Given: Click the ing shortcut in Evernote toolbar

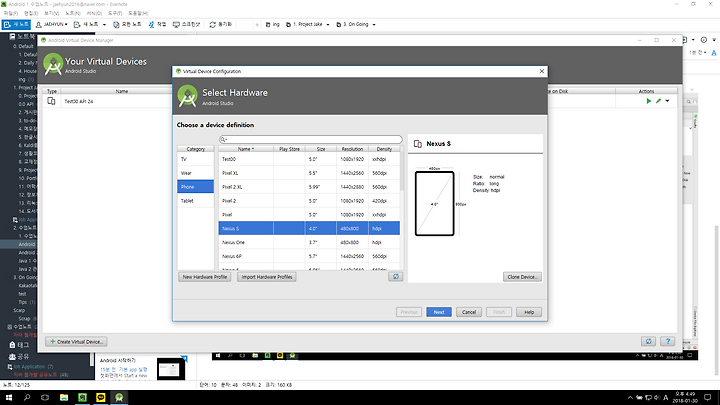Looking at the screenshot, I should 272,24.
